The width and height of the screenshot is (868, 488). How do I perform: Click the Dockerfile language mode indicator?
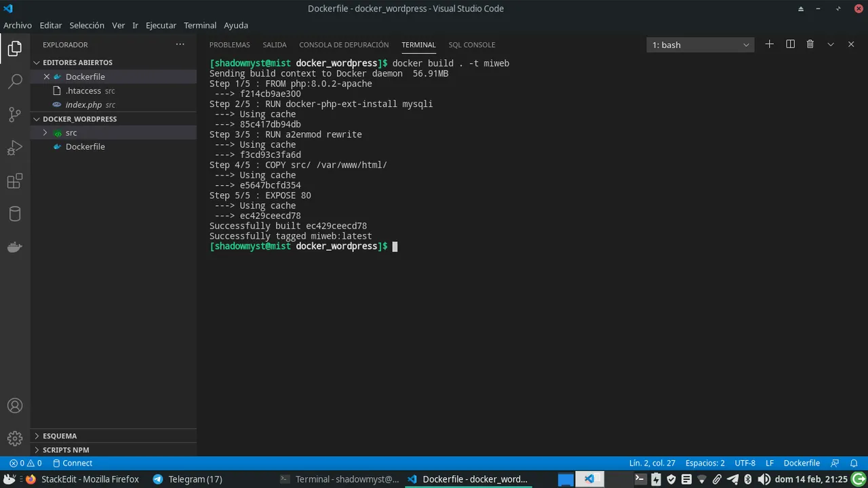pos(802,463)
